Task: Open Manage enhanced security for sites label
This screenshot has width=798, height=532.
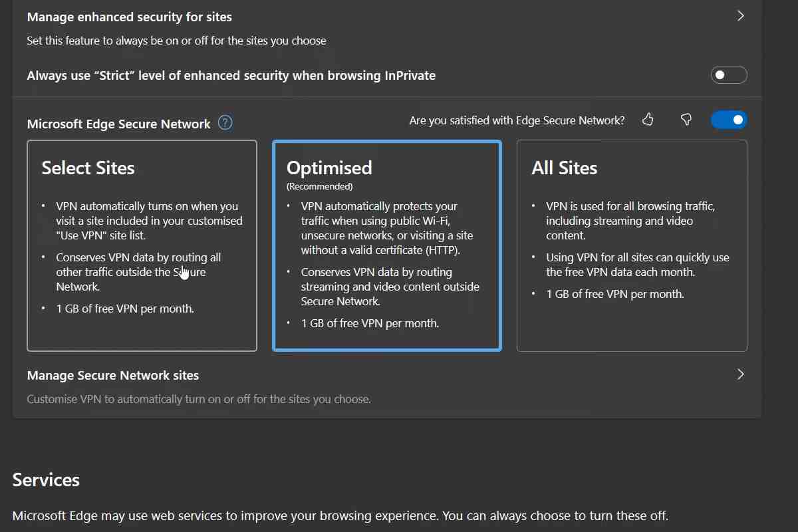Action: pyautogui.click(x=130, y=17)
